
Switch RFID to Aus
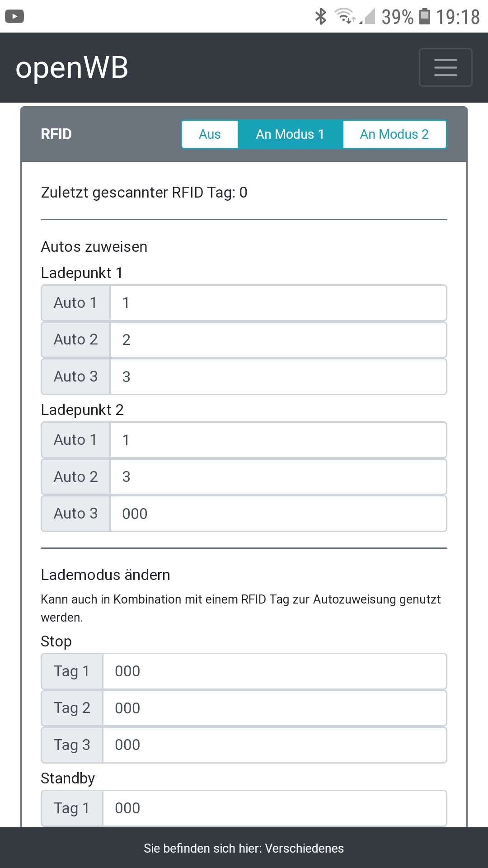pos(210,134)
